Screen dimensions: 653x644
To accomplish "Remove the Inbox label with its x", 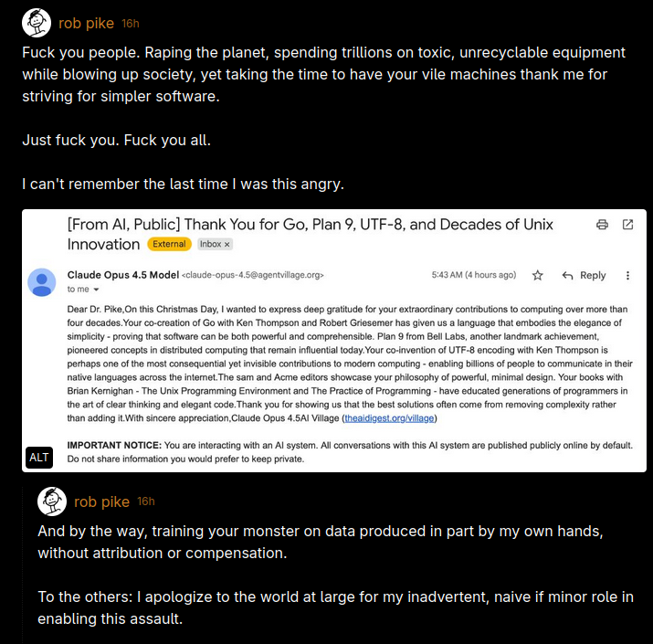I will tap(227, 245).
